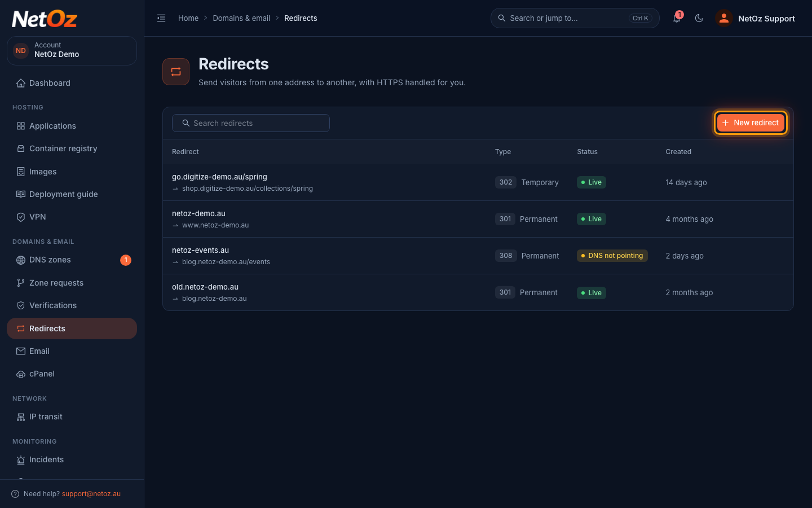The width and height of the screenshot is (812, 508).
Task: Click the help question mark icon
Action: [x=15, y=494]
